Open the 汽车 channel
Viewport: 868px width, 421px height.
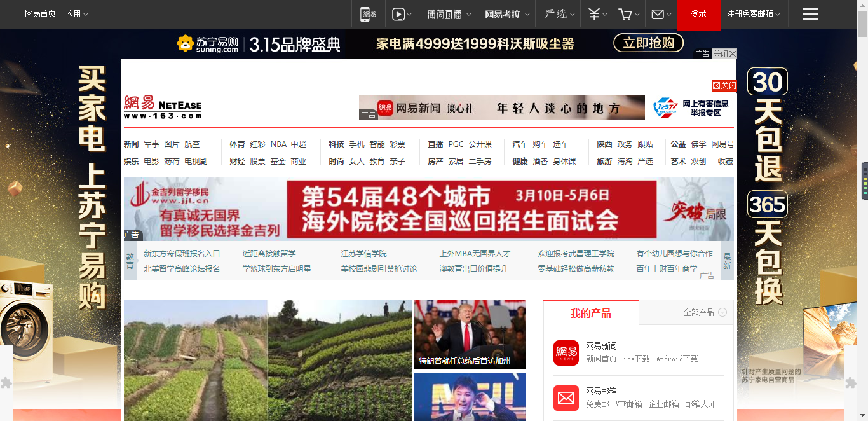click(x=520, y=144)
